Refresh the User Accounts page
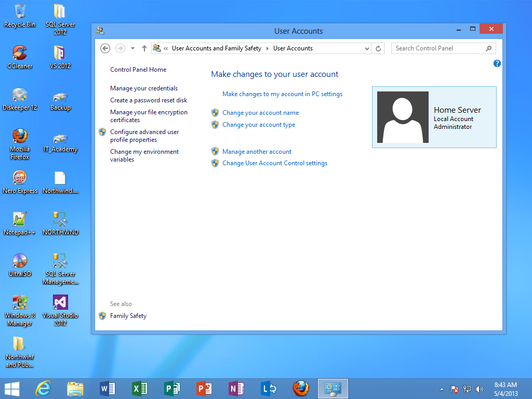Viewport: 532px width, 399px height. (x=378, y=48)
